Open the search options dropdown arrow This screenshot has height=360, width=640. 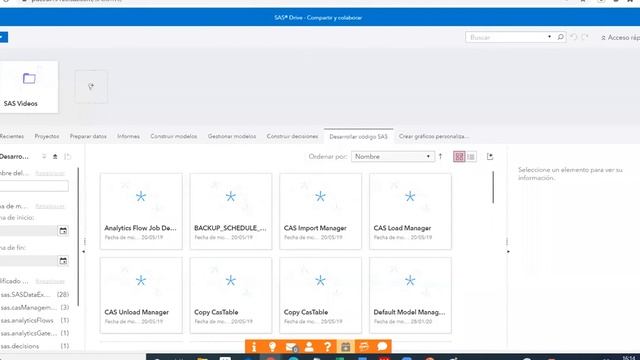[549, 37]
